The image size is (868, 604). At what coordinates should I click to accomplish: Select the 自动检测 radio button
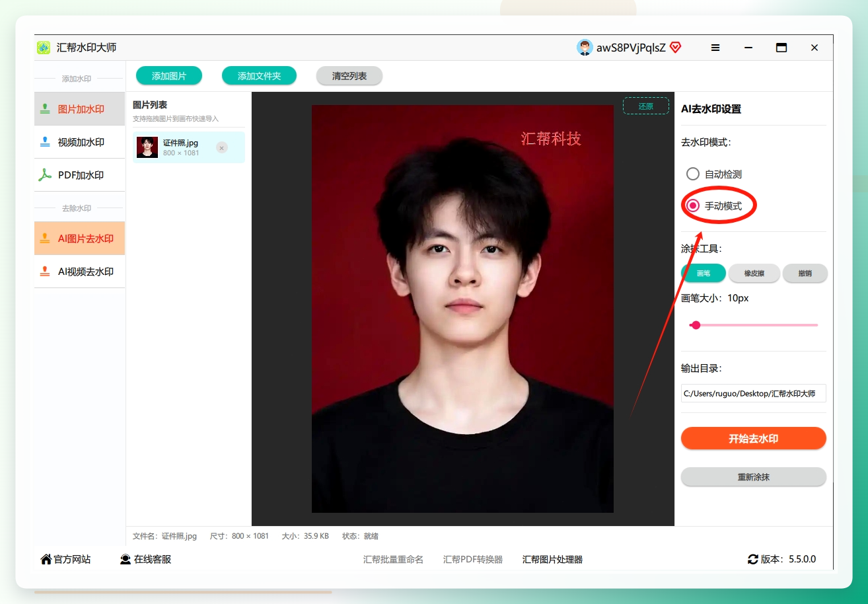click(693, 174)
